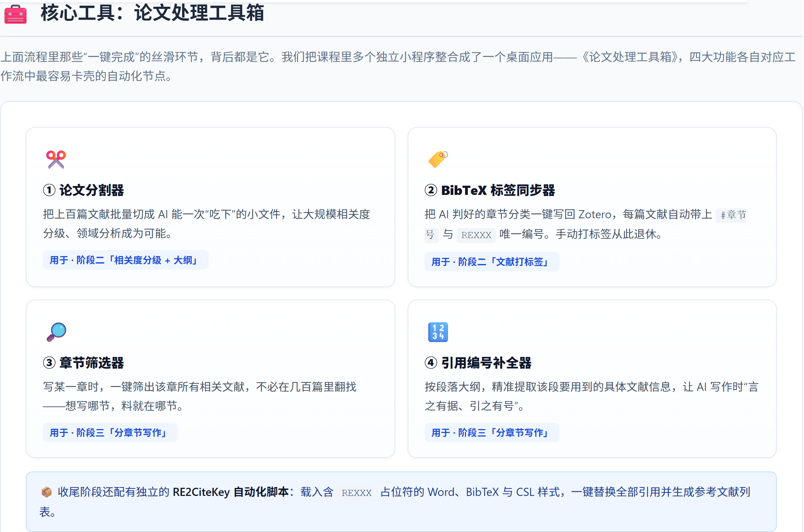
Task: Click the description 把上百篇文献批量切成 in 论文分割器
Action: [x=207, y=224]
